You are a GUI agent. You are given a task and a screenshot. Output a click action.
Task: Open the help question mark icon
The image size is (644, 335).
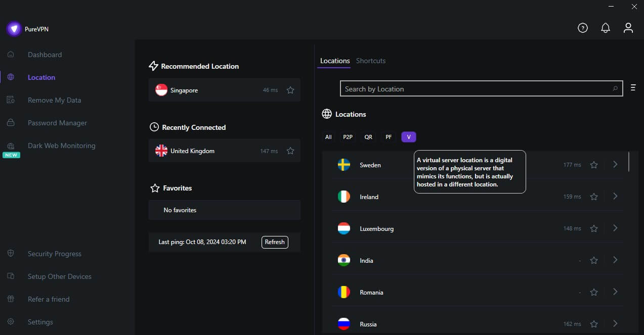[582, 28]
